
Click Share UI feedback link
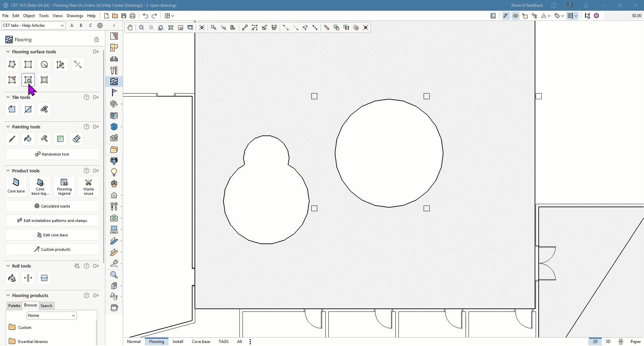tap(527, 5)
